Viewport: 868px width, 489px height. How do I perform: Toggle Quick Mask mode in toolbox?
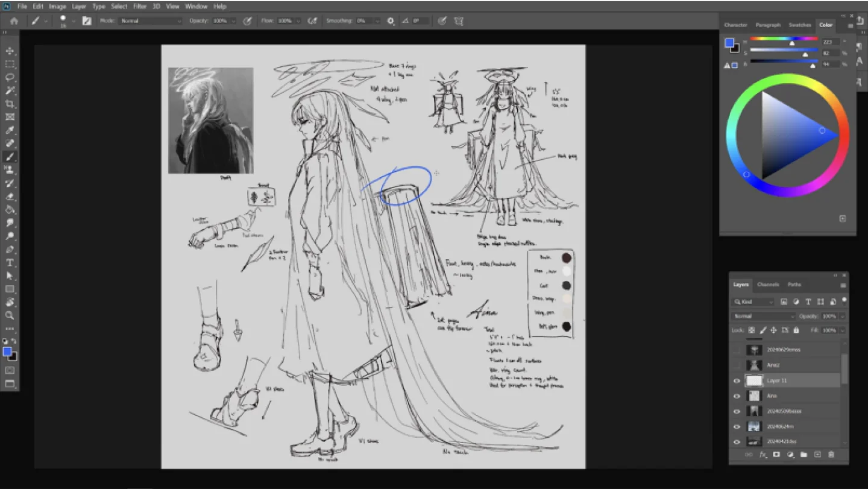[x=10, y=370]
